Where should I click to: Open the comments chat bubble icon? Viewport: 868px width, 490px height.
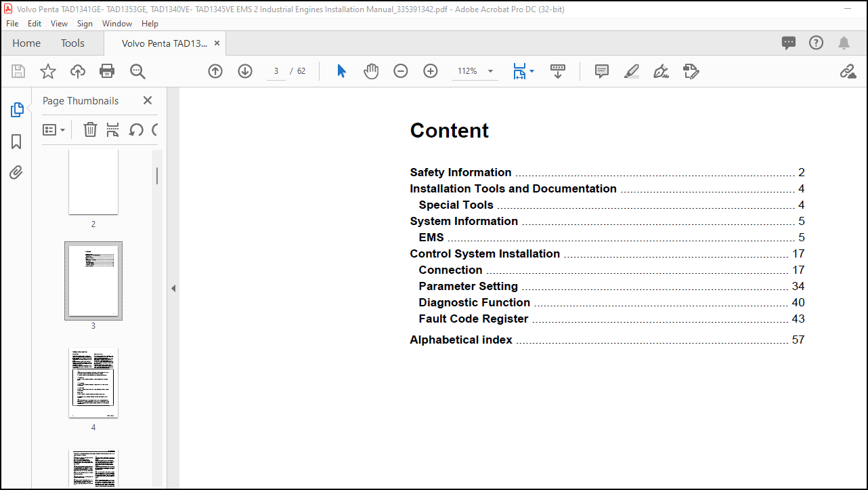789,43
